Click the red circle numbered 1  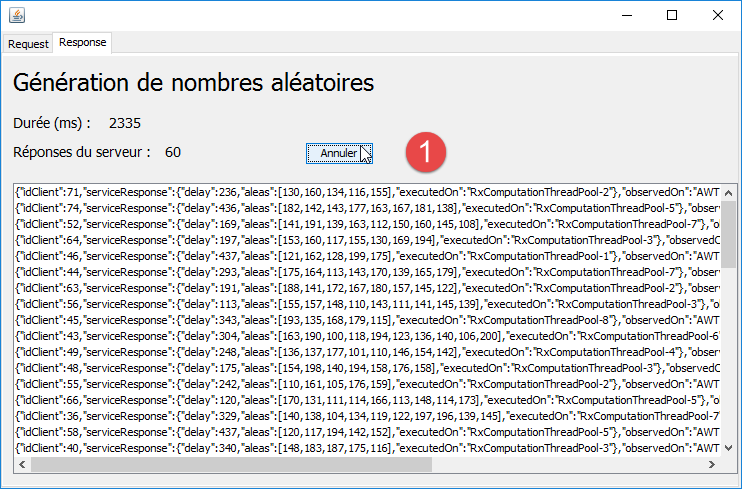425,152
